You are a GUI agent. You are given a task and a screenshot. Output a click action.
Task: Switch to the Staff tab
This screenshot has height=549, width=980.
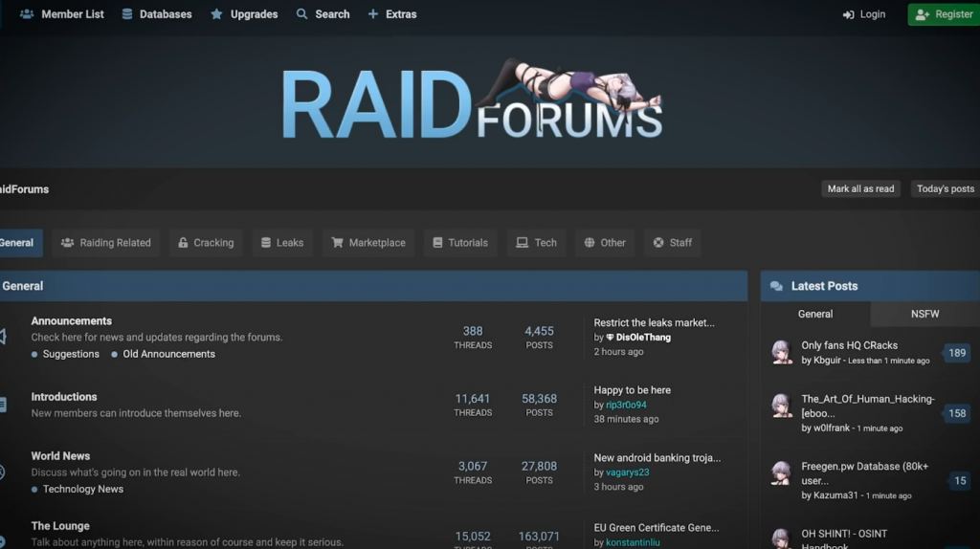click(x=673, y=242)
